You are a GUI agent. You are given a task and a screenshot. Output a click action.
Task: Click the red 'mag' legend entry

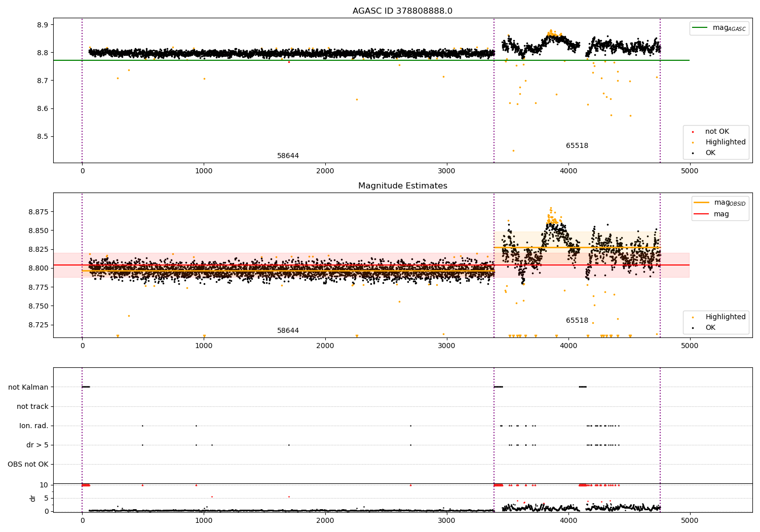click(721, 214)
